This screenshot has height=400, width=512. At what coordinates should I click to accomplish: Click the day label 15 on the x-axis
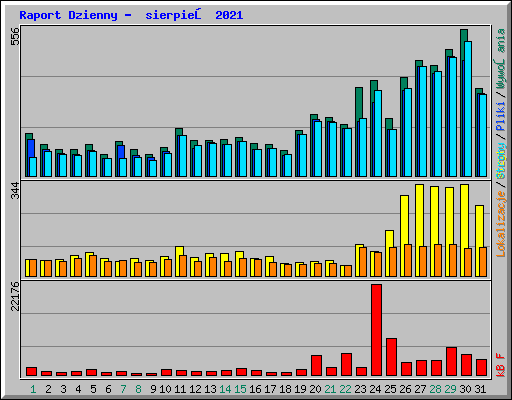tap(240, 389)
